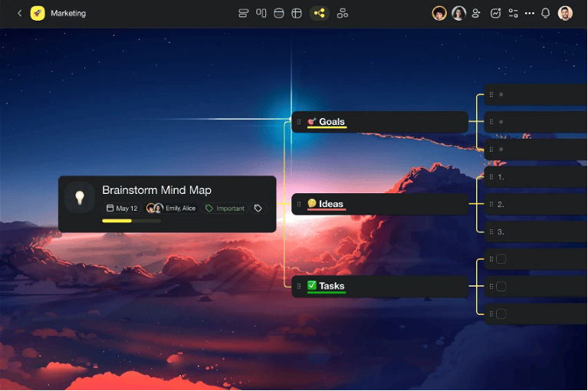Viewport: 588px width, 391px height.
Task: Select the Brainstorm Mind Map title
Action: point(156,190)
